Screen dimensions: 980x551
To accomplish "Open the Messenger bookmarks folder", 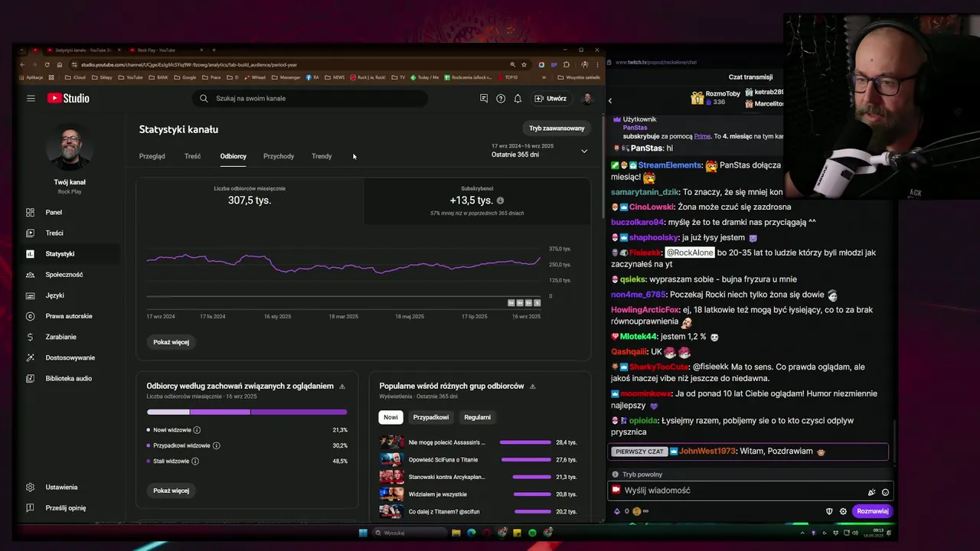I will [286, 77].
